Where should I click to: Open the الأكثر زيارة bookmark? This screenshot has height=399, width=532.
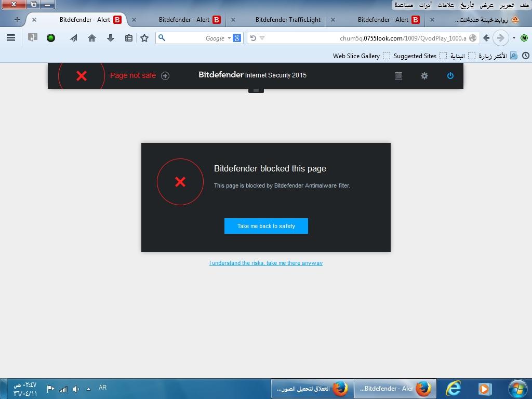pos(497,56)
